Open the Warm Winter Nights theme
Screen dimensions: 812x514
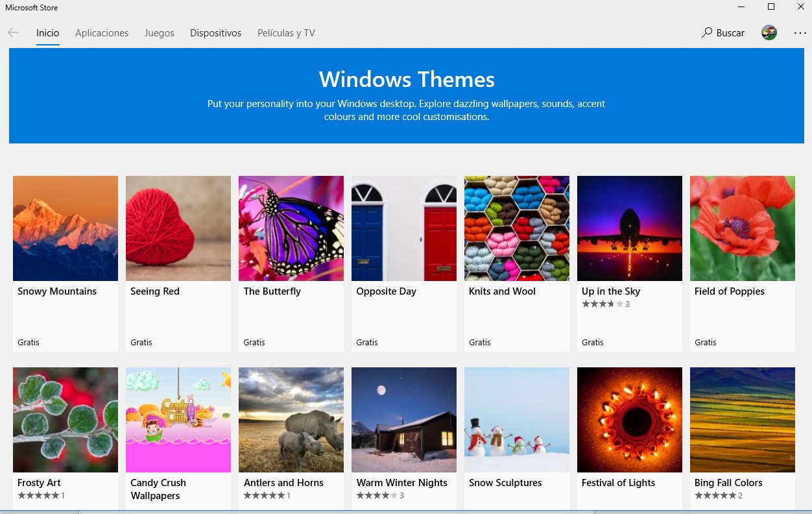[x=403, y=419]
